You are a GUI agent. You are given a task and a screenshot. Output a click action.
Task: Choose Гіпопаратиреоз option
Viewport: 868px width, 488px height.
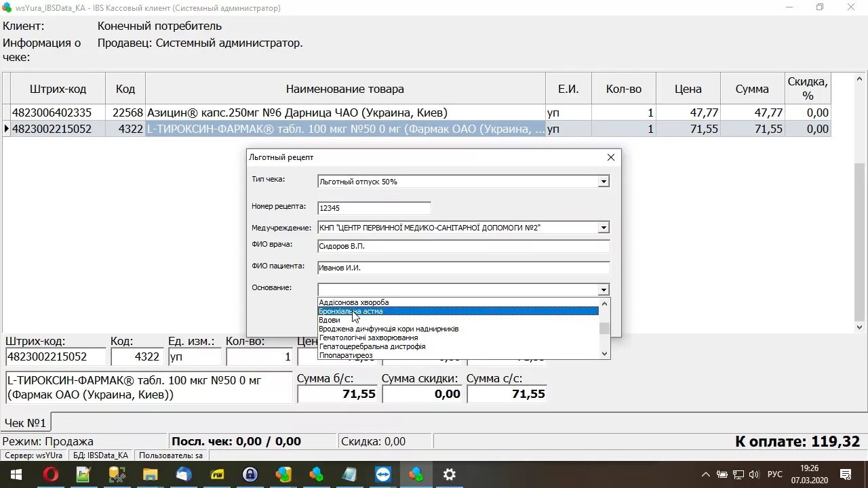[458, 355]
